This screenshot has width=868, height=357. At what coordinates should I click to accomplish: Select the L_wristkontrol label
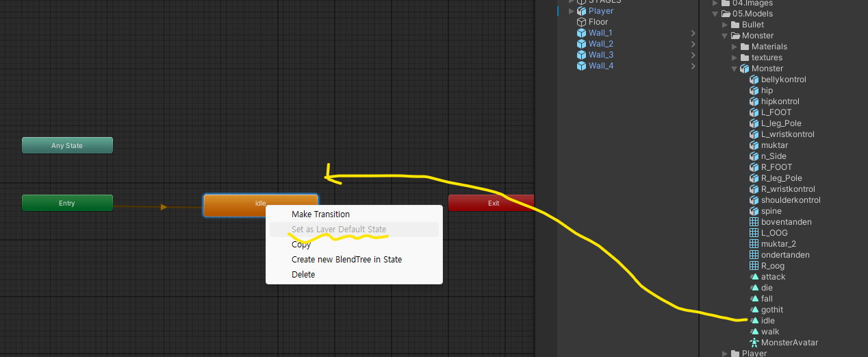(788, 134)
